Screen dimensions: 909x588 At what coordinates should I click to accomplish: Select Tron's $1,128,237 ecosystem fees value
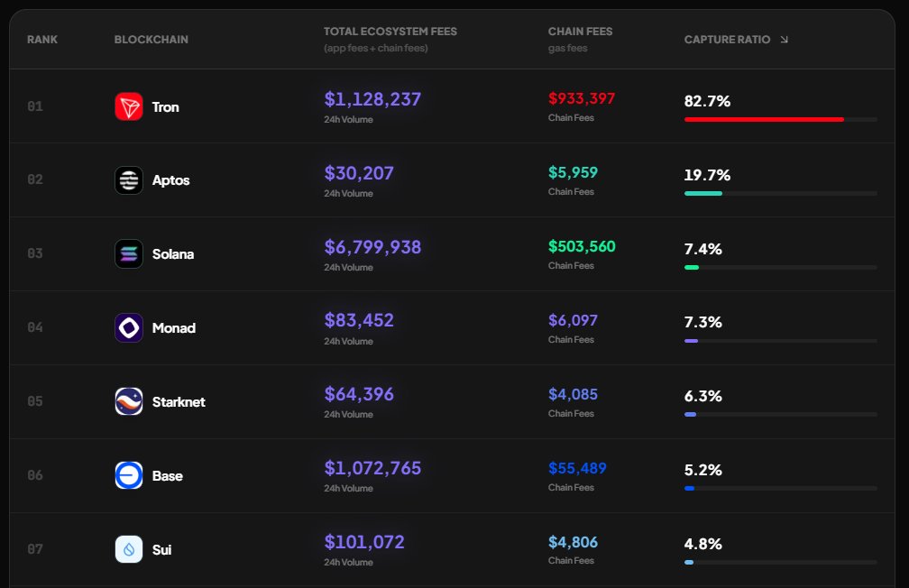point(372,99)
